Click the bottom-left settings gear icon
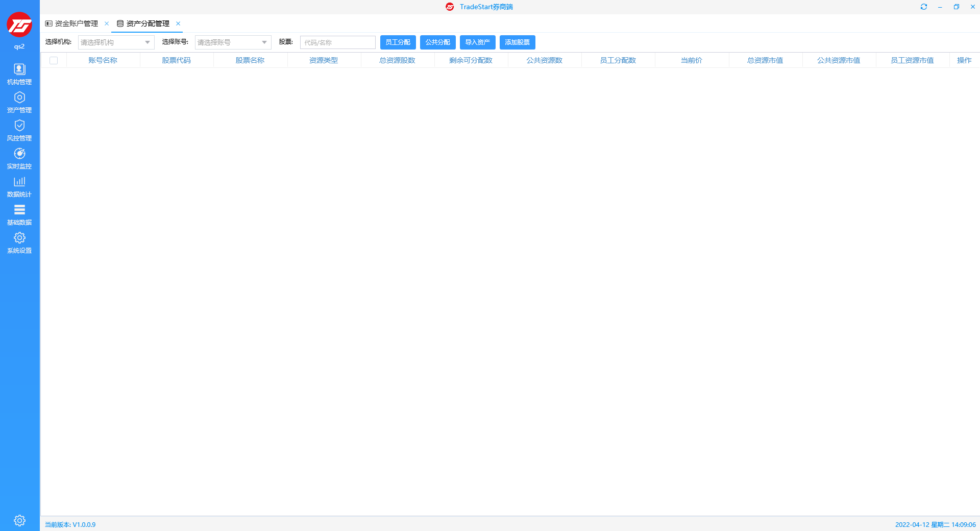Screen dimensions: 980x531 pos(19,520)
